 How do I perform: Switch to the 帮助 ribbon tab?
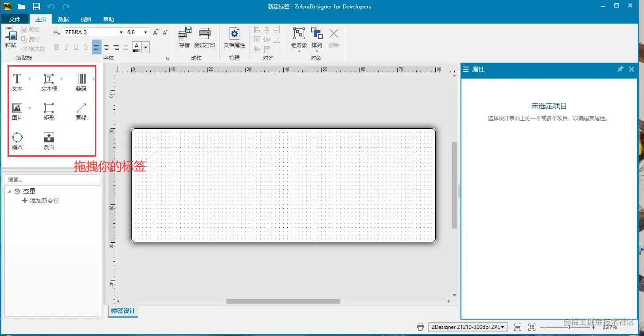point(109,20)
